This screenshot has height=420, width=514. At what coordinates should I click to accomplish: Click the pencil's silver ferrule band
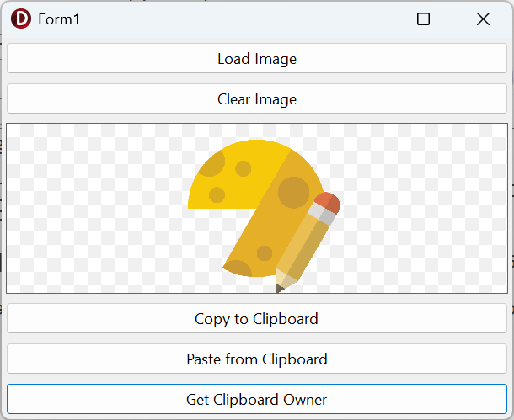point(322,214)
